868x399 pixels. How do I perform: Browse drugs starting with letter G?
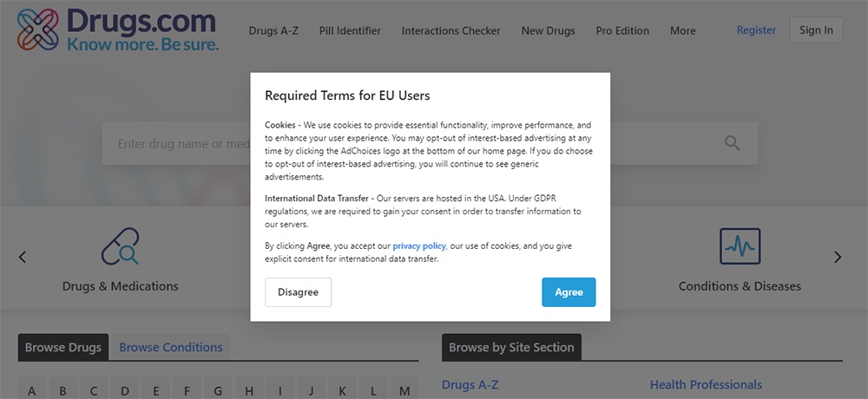pos(218,390)
